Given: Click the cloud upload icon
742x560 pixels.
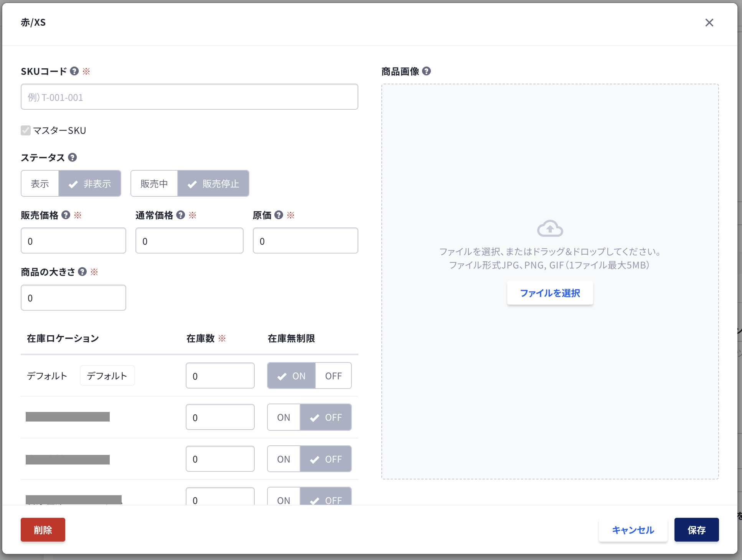Looking at the screenshot, I should click(x=550, y=228).
